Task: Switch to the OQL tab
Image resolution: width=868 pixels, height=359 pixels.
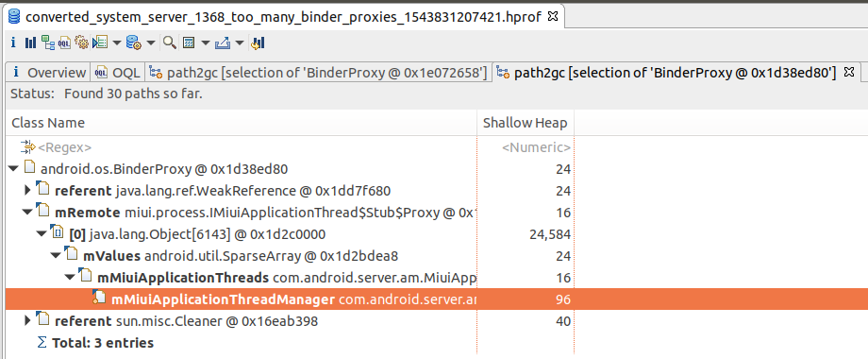Action: point(117,73)
